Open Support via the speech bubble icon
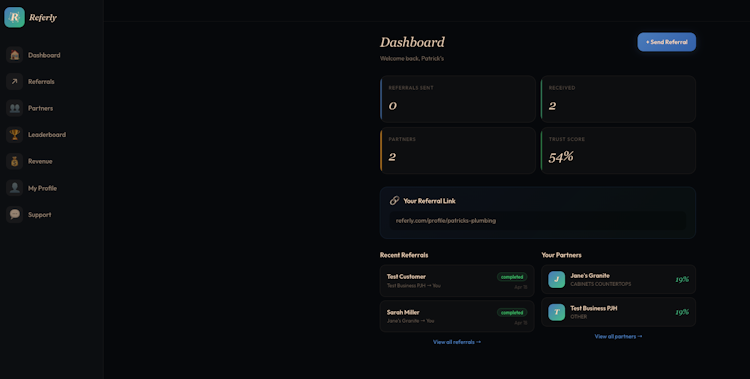This screenshot has height=379, width=750. 15,214
